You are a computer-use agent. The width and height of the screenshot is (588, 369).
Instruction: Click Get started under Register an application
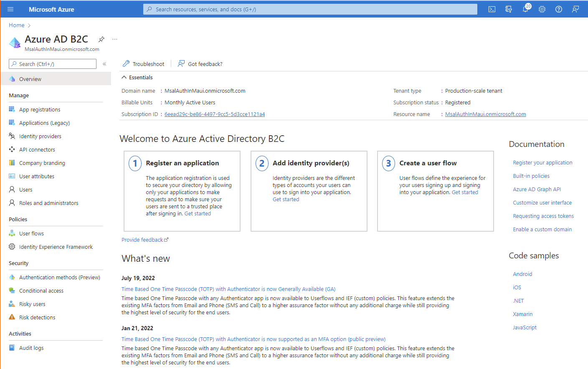198,213
